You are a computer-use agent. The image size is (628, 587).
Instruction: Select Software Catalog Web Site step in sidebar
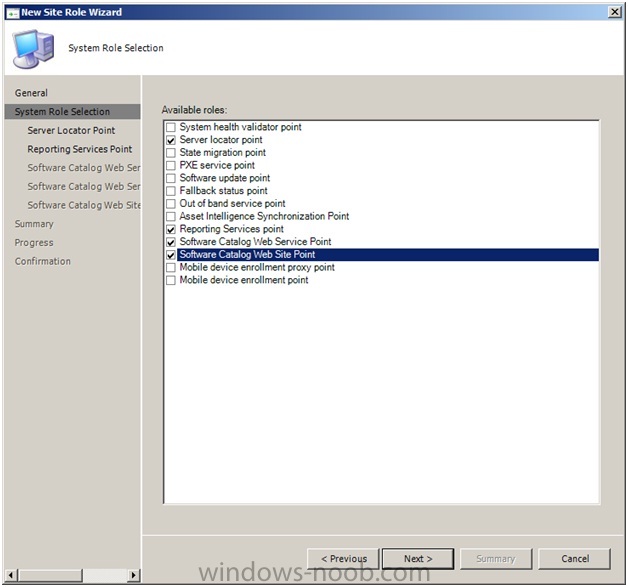click(84, 205)
